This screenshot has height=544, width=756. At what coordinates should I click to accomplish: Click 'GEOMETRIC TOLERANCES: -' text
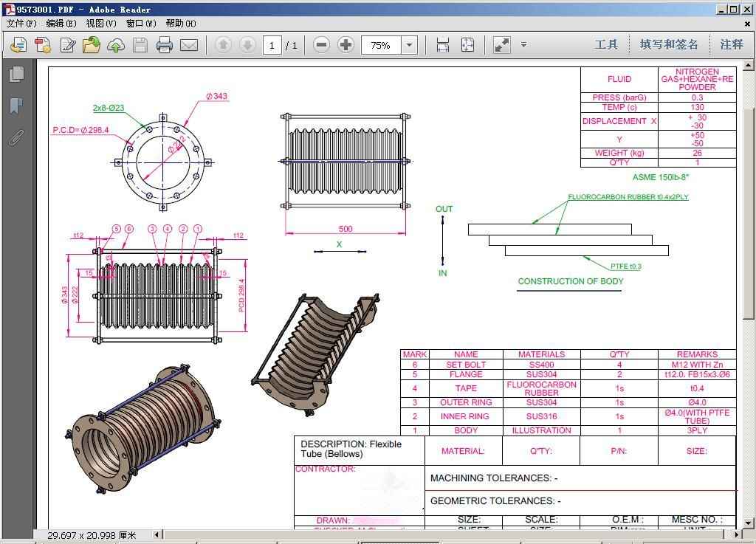pos(495,501)
